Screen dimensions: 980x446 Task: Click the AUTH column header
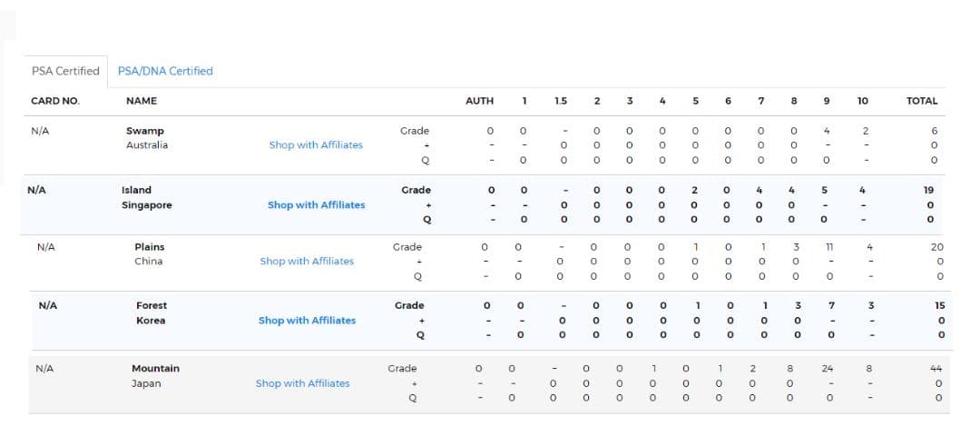(479, 101)
